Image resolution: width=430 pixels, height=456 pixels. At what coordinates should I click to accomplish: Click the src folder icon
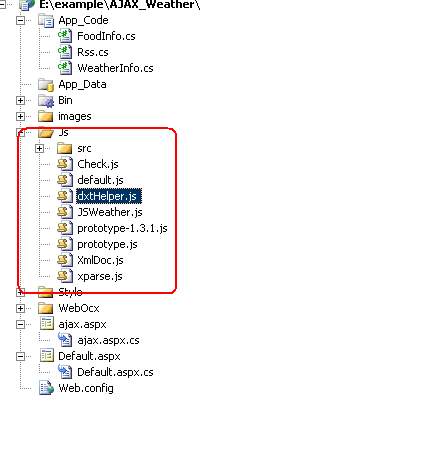(64, 148)
